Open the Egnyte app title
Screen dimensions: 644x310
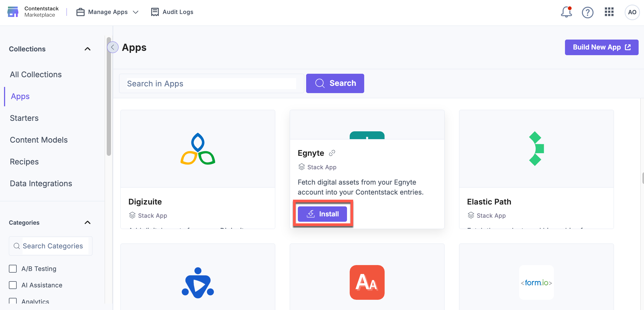(x=311, y=153)
